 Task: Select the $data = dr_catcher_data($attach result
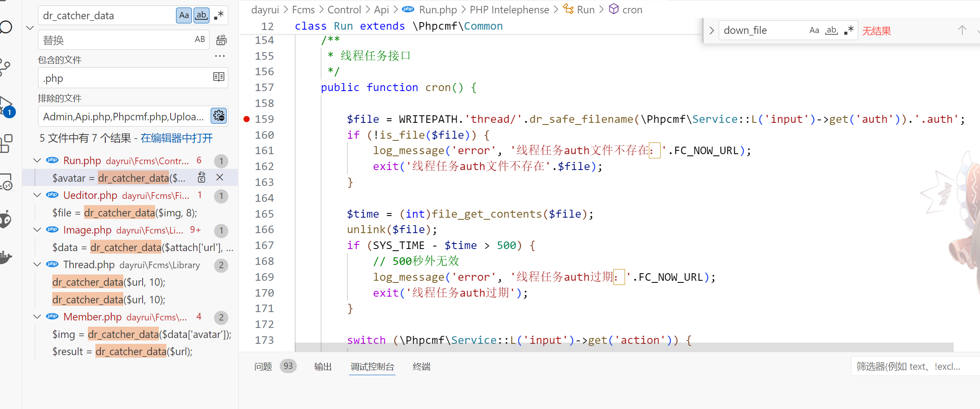143,247
